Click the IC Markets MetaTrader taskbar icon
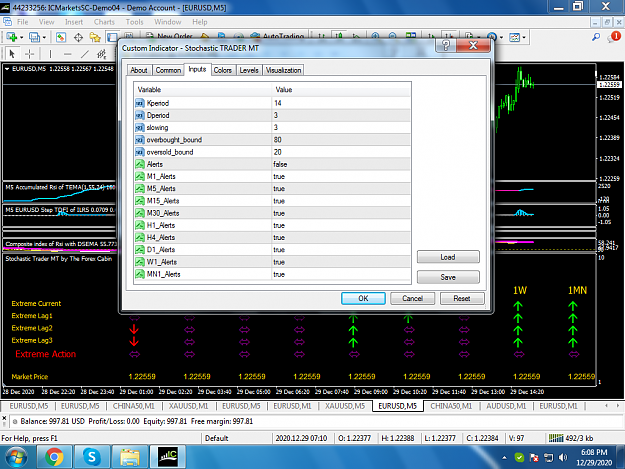The image size is (625, 469). pyautogui.click(x=168, y=457)
